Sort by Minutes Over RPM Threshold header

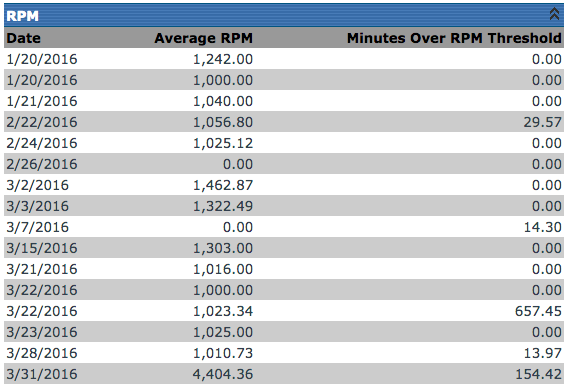pos(454,38)
